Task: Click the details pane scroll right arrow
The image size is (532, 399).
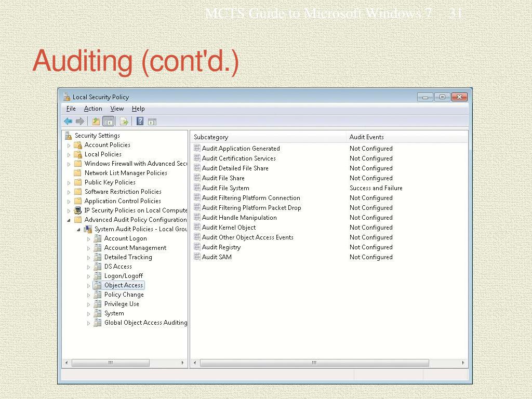Action: coord(463,363)
